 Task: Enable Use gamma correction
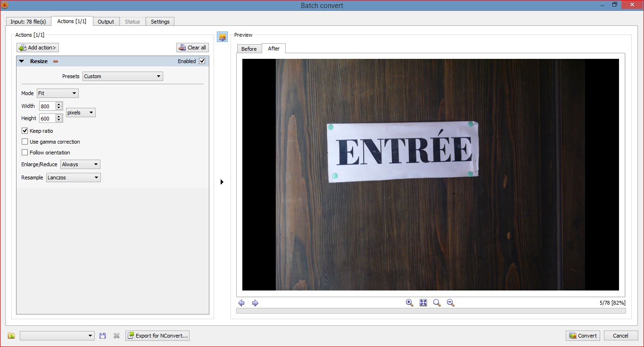pyautogui.click(x=25, y=142)
